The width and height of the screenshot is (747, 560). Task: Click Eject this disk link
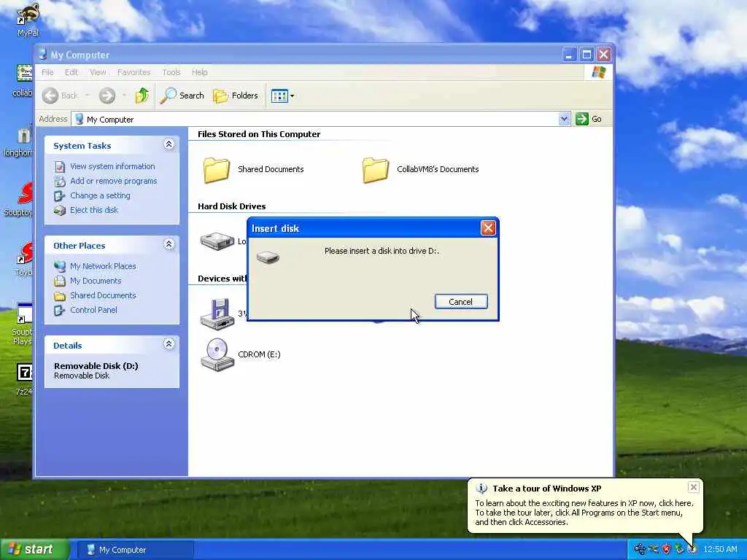click(x=94, y=210)
